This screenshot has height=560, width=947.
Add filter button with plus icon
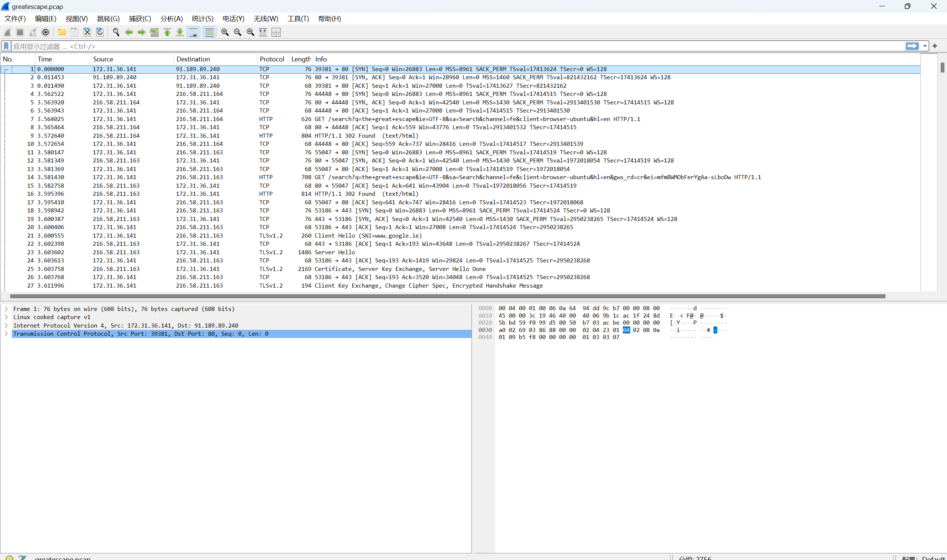tap(935, 46)
